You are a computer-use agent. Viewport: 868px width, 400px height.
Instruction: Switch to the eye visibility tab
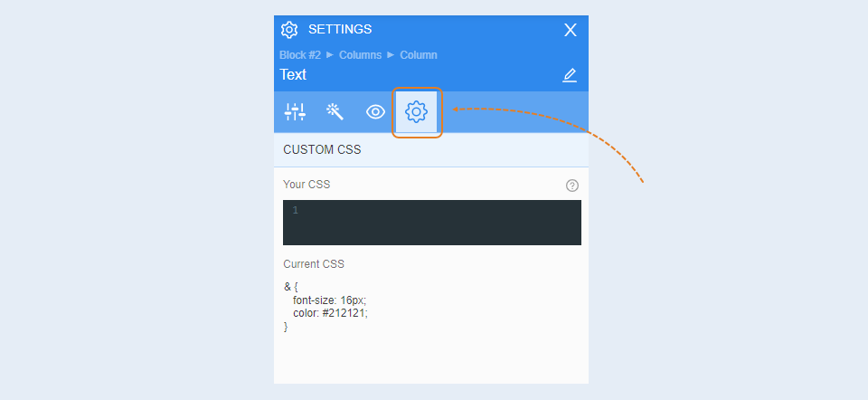[x=375, y=112]
